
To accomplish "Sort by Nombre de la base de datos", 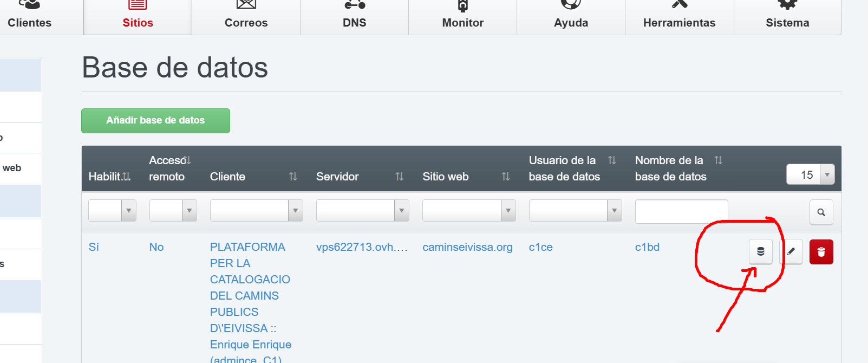I will point(718,160).
